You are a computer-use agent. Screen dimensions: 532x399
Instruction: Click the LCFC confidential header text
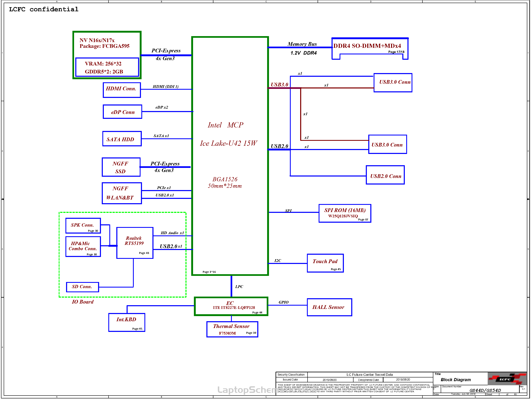[43, 9]
